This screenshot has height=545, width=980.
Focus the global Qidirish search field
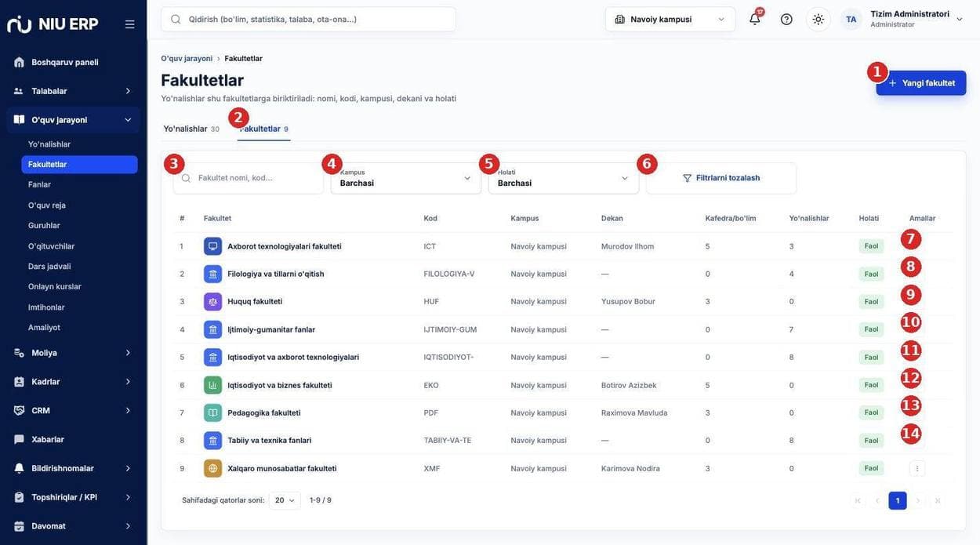click(308, 19)
